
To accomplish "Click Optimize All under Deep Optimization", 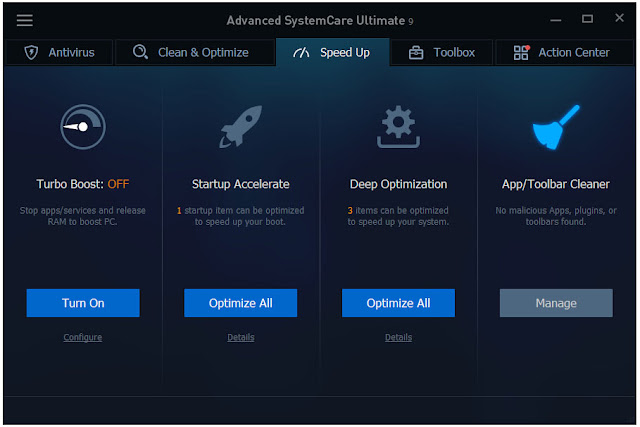I will [398, 303].
